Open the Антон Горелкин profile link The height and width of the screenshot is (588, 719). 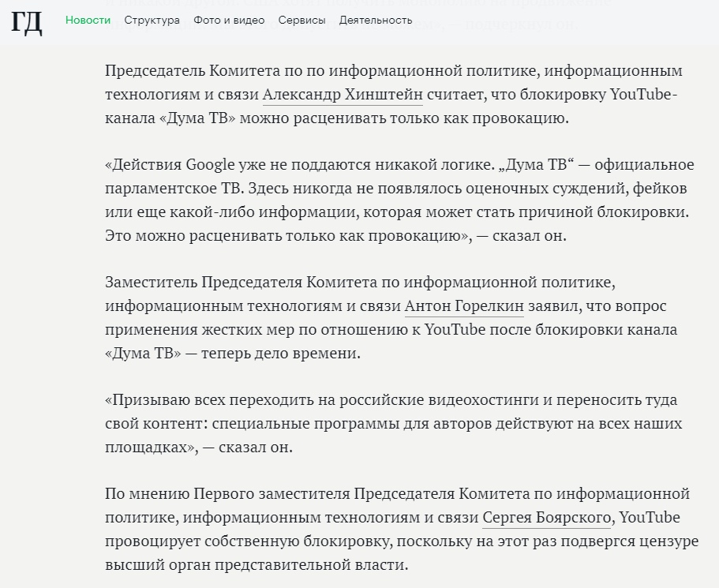click(x=464, y=306)
